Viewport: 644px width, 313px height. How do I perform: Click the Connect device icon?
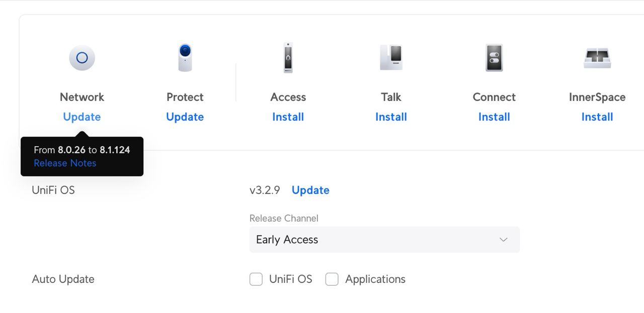(x=494, y=57)
